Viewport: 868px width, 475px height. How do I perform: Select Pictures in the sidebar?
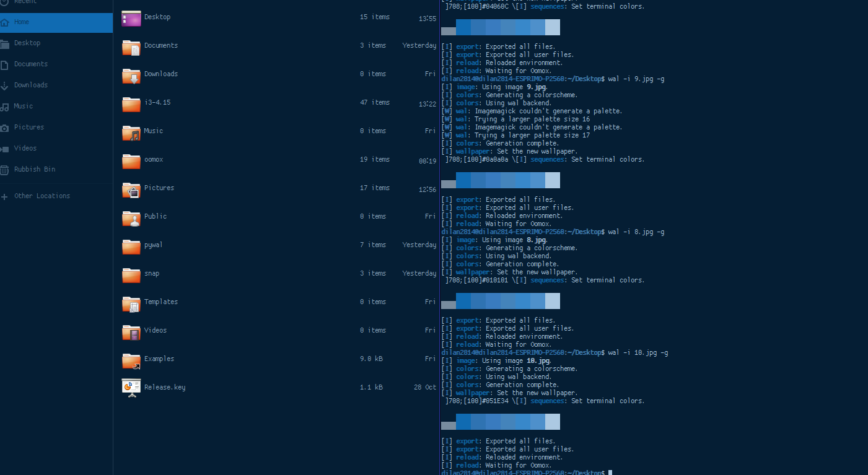tap(27, 127)
